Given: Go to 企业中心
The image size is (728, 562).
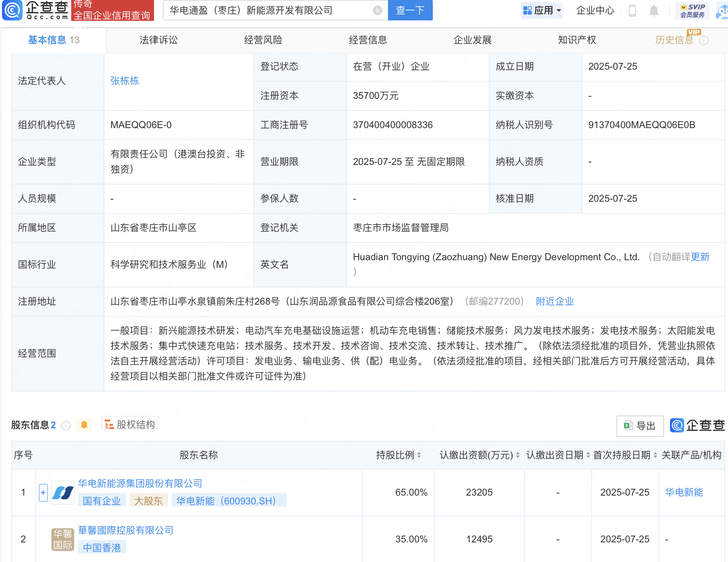Looking at the screenshot, I should (x=595, y=10).
